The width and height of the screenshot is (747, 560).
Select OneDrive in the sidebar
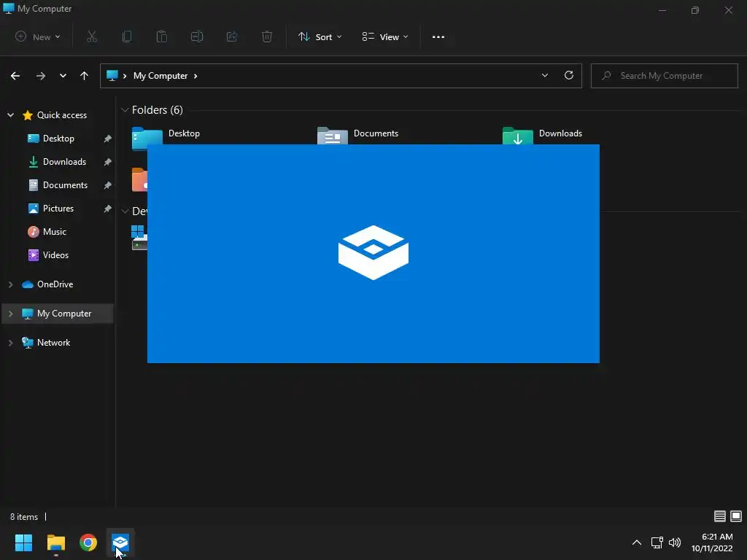(x=55, y=284)
